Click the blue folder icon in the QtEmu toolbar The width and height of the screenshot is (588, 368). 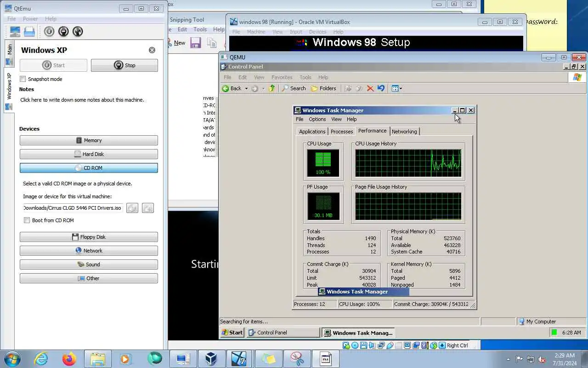[29, 31]
